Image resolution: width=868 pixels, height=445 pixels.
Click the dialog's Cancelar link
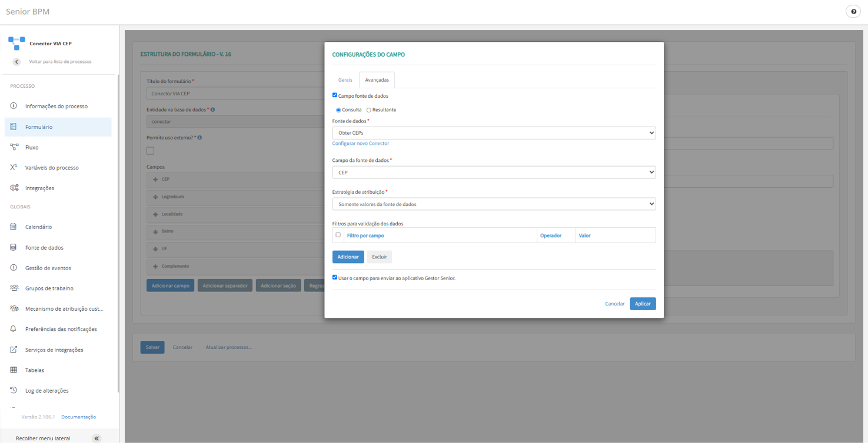coord(615,304)
